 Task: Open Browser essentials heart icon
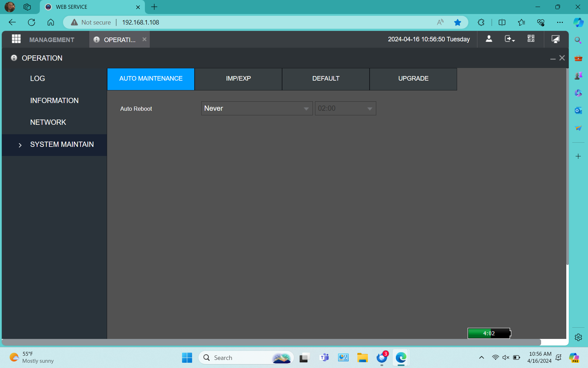click(x=541, y=22)
